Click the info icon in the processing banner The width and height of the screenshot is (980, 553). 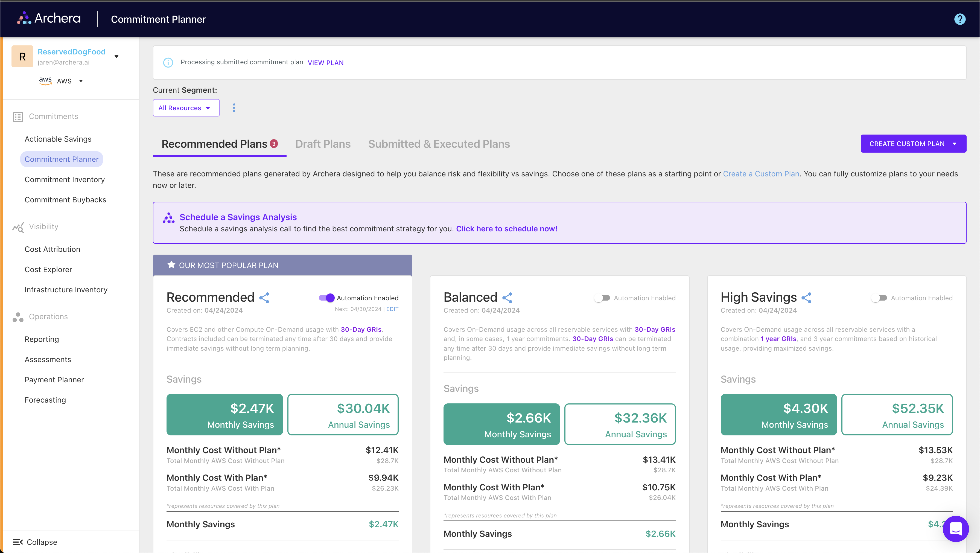[x=168, y=62]
